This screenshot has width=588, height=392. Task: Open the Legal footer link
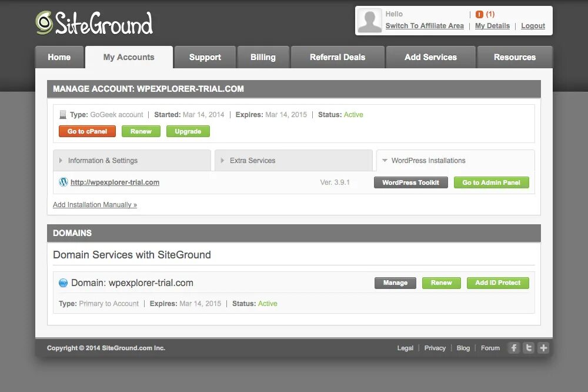coord(405,348)
